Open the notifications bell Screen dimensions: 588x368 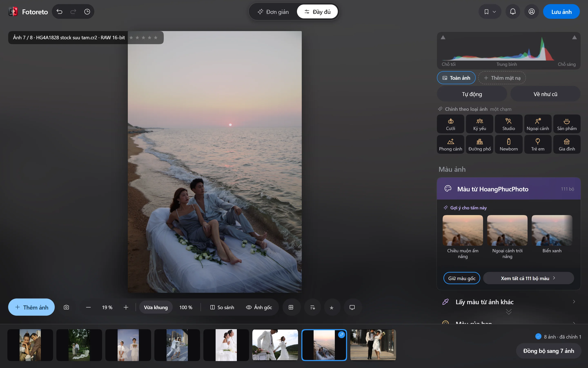click(x=513, y=11)
